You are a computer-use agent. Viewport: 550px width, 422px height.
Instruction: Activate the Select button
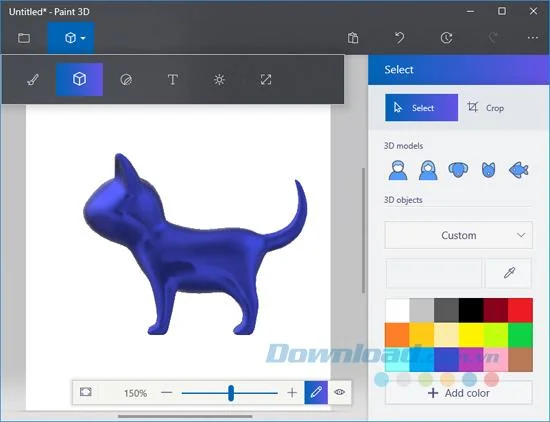click(x=422, y=108)
